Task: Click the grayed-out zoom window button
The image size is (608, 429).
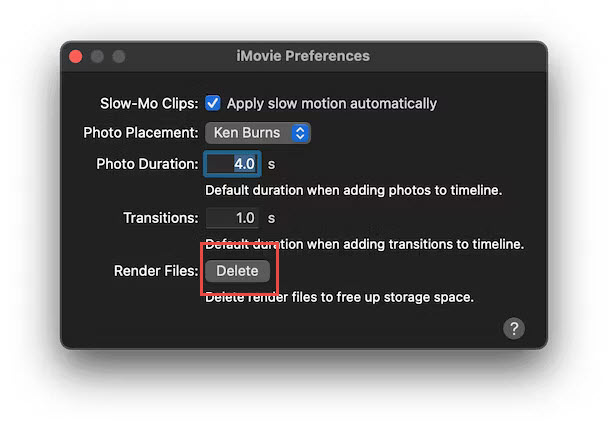Action: [x=118, y=57]
